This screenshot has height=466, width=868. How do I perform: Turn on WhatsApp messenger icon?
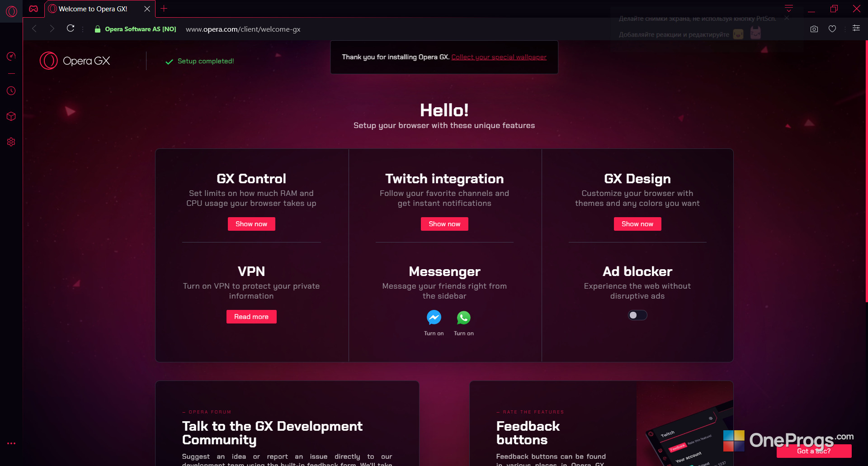pos(464,318)
